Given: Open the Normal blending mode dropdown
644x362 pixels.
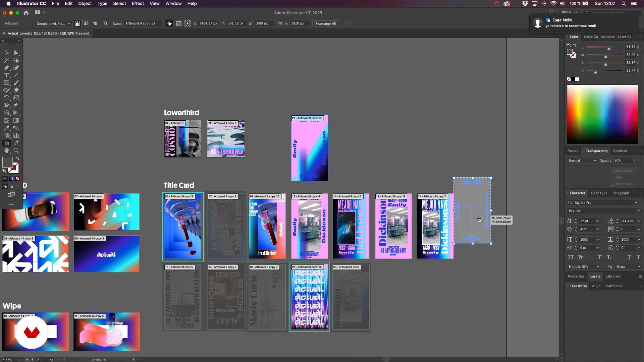Looking at the screenshot, I should [x=582, y=161].
